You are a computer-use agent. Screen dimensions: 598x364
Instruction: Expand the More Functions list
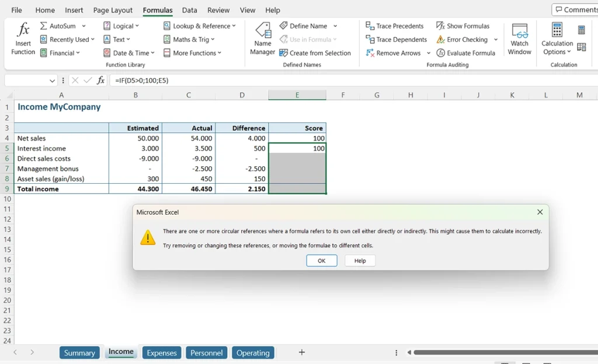[194, 52]
